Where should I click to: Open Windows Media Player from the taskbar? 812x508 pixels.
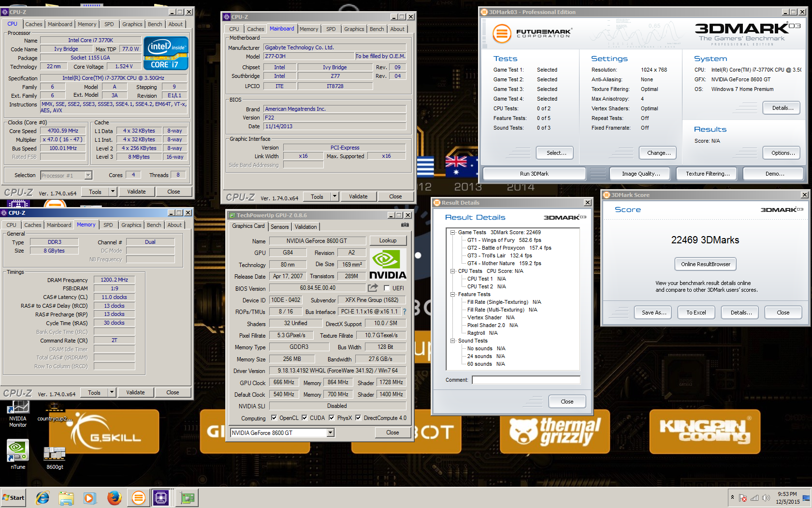pos(90,498)
